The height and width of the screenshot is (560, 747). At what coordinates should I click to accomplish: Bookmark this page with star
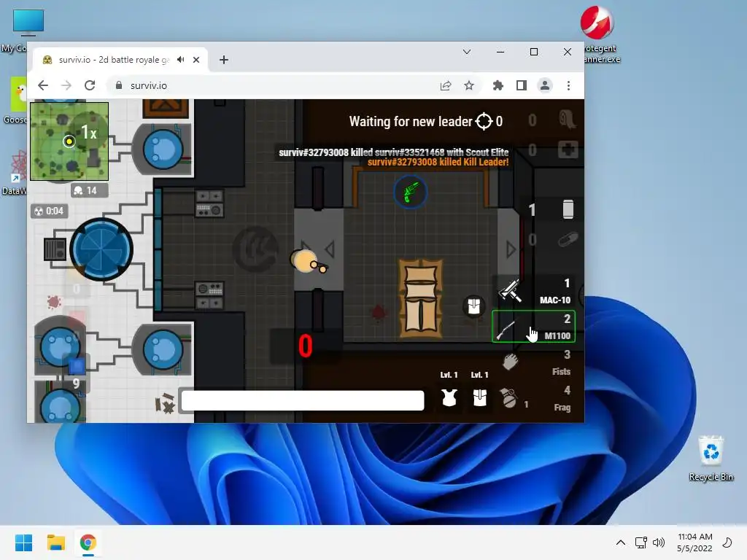point(469,85)
